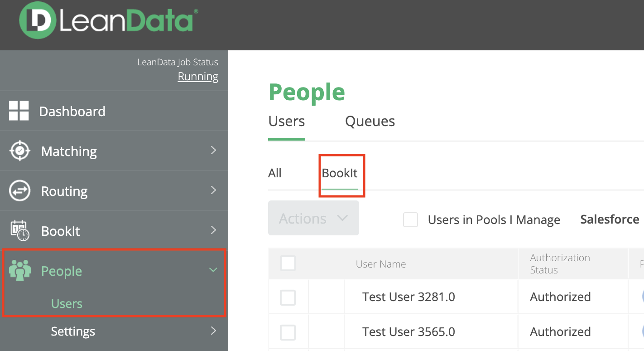Screen dimensions: 644x351
Task: Check the select-all box in table header
Action: point(288,263)
